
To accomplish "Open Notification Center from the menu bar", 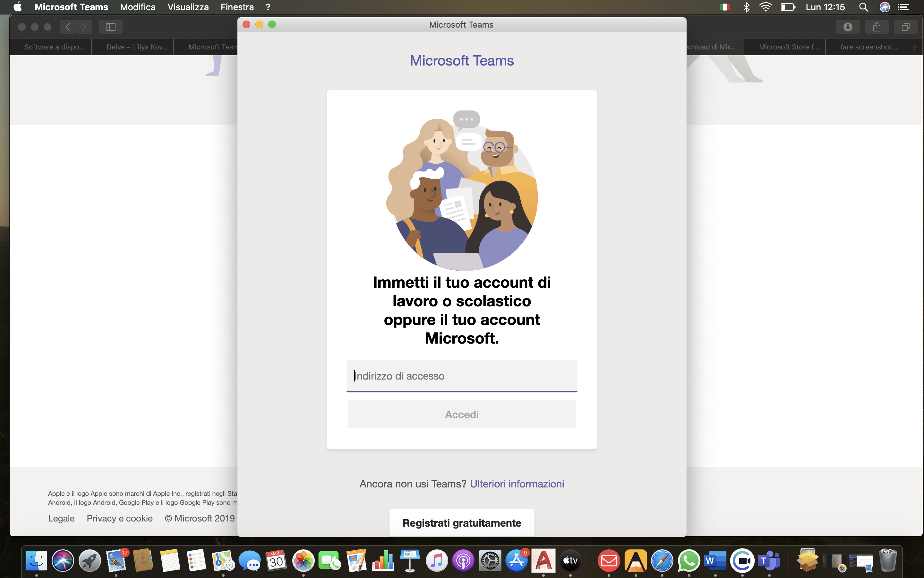I will (x=903, y=7).
